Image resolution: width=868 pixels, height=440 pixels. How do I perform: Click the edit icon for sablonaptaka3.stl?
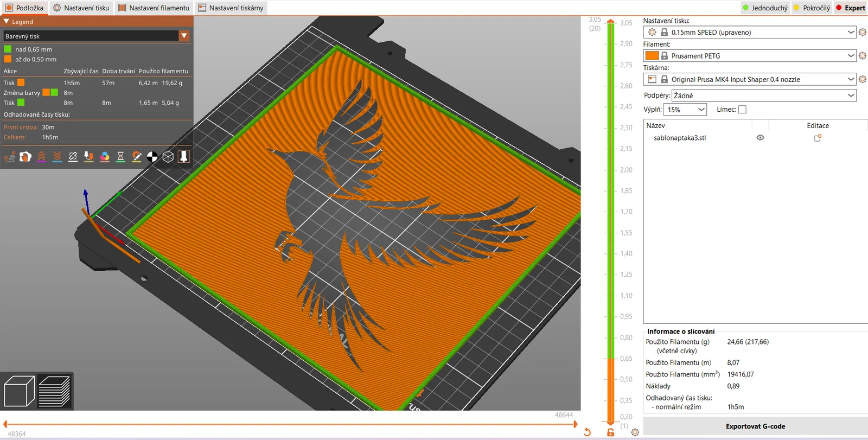point(818,138)
